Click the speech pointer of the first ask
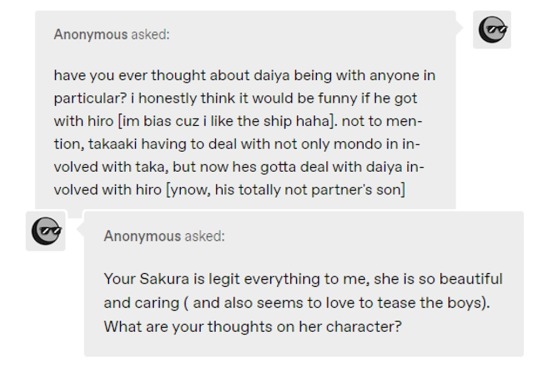Screen dimensions: 540x373 pos(459,26)
